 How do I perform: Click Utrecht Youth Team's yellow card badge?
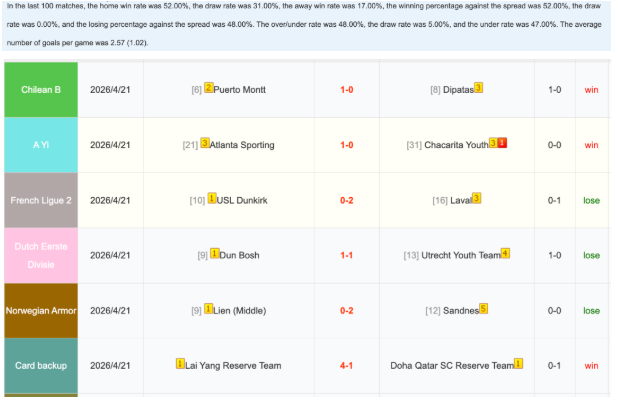click(x=505, y=253)
